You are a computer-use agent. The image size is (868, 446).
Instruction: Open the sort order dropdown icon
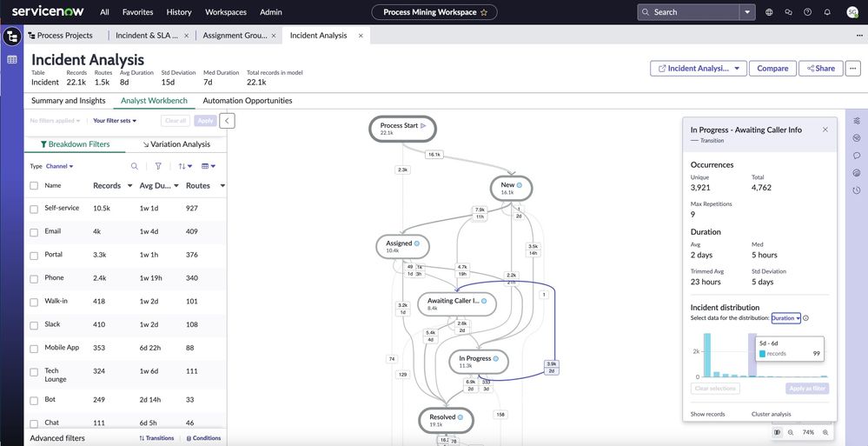(185, 166)
